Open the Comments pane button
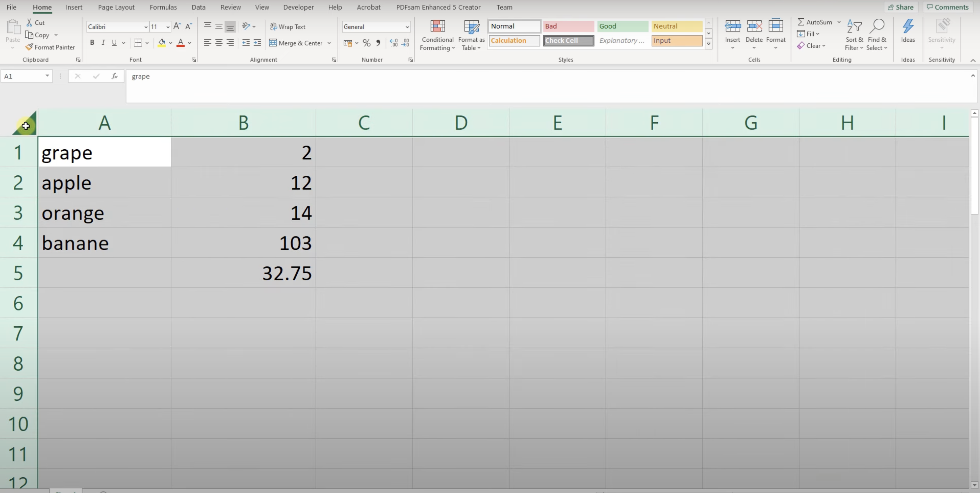Viewport: 980px width, 493px height. [x=947, y=7]
